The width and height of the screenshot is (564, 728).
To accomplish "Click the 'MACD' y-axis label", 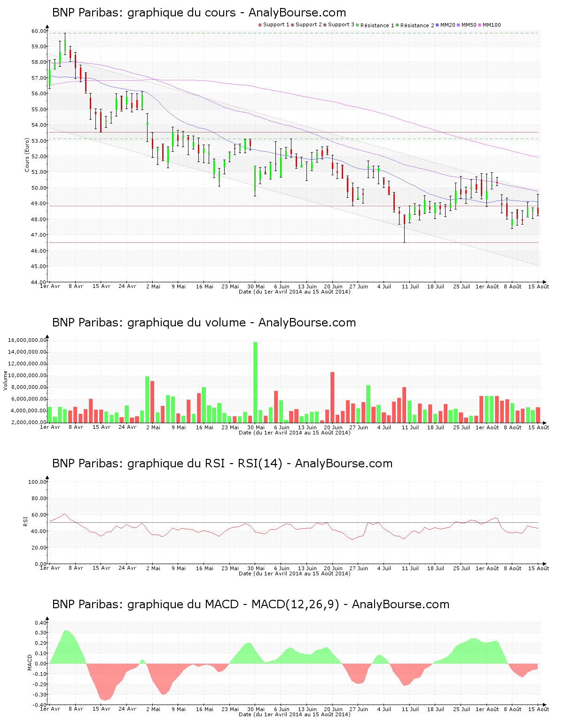I will [x=30, y=662].
